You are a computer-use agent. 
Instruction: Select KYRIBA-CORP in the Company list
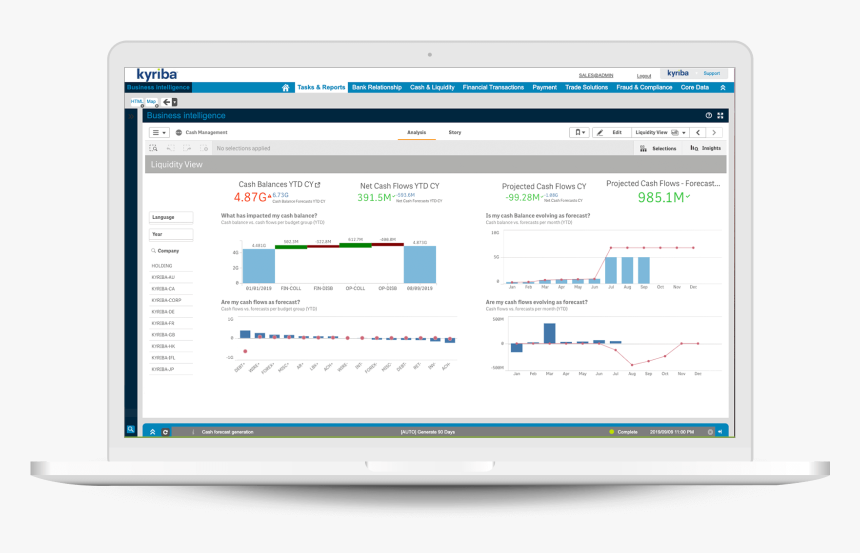[166, 300]
